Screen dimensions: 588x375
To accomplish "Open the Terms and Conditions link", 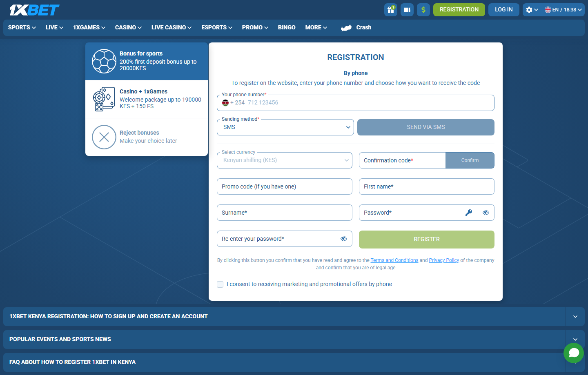I will coord(394,260).
